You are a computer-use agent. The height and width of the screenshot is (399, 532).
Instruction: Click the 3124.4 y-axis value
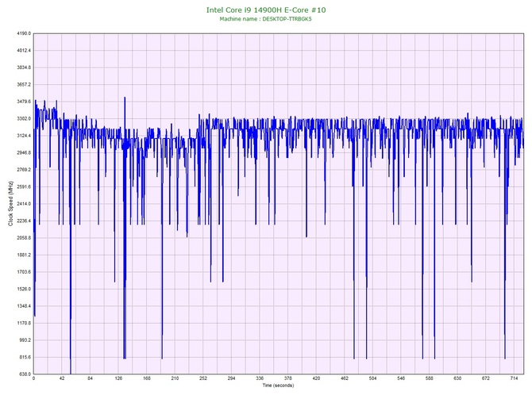[x=24, y=136]
